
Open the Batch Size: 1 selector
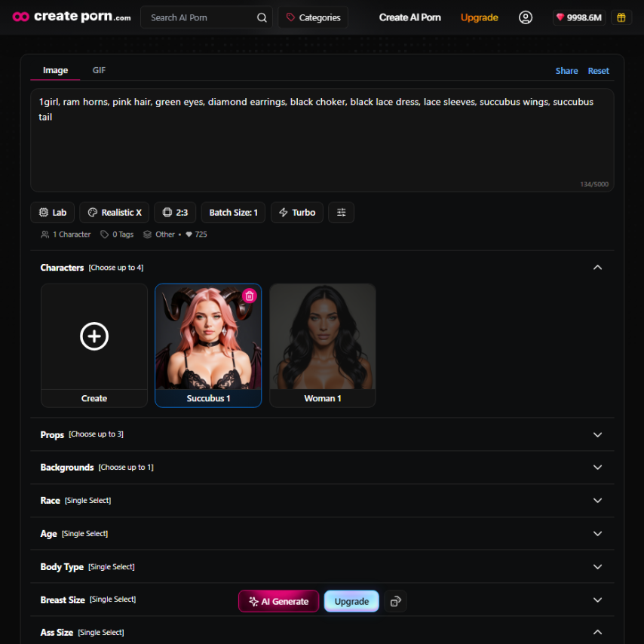click(x=233, y=213)
